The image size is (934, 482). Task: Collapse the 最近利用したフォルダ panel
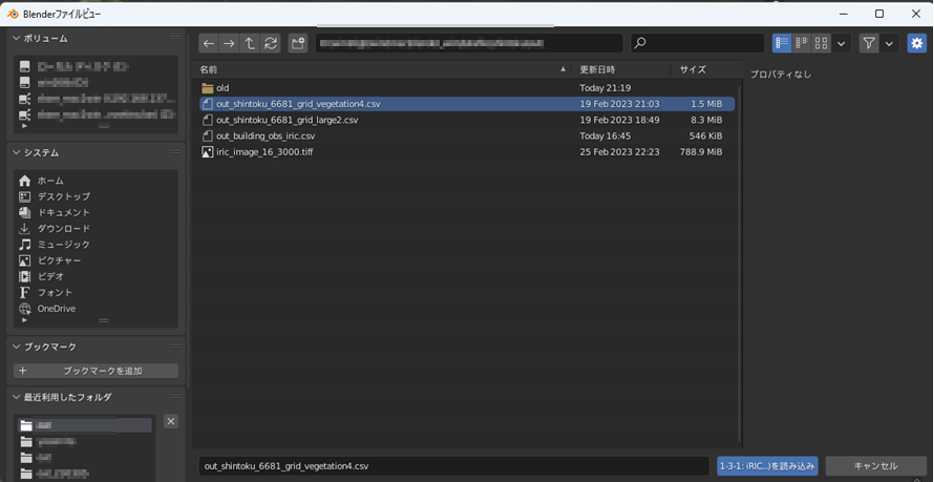coord(16,397)
